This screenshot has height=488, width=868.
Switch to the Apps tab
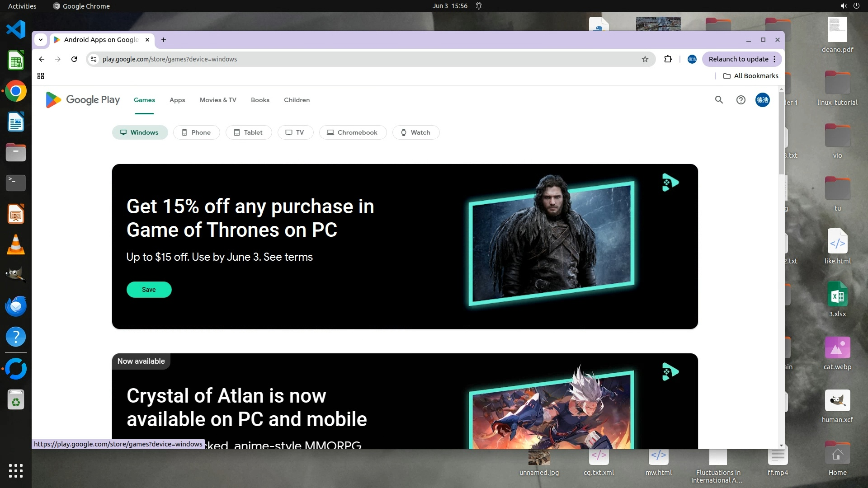(x=177, y=100)
